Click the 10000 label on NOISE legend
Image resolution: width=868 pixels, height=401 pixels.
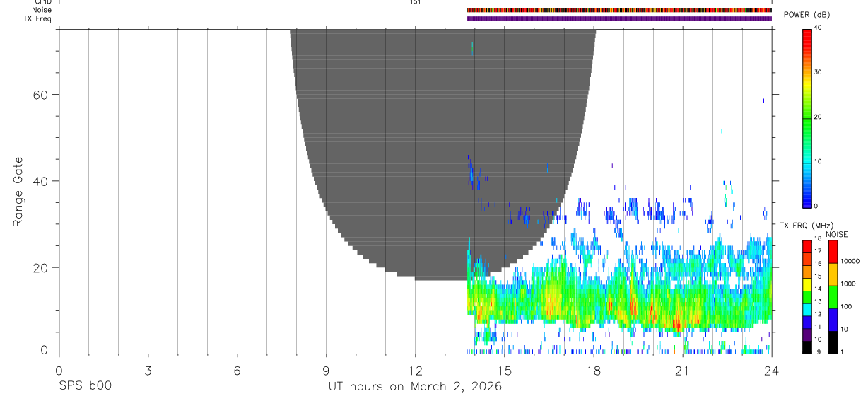click(x=850, y=261)
